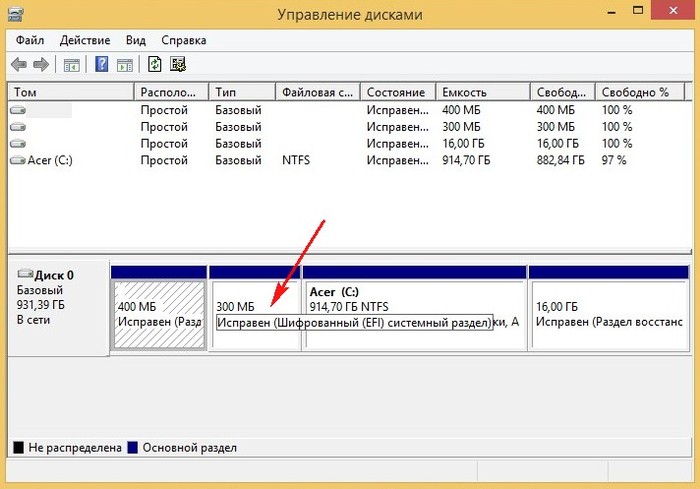Click the Disk Management icon in title bar

coord(16,14)
